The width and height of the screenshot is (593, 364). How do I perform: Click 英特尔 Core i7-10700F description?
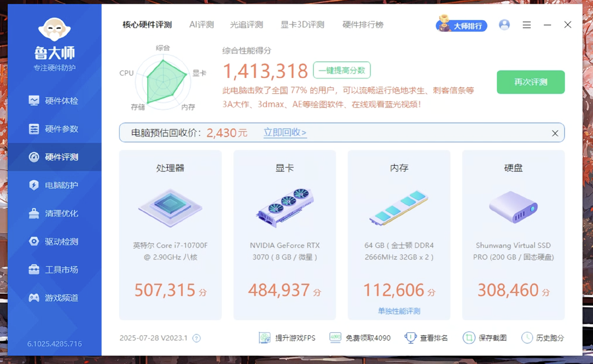click(x=170, y=251)
